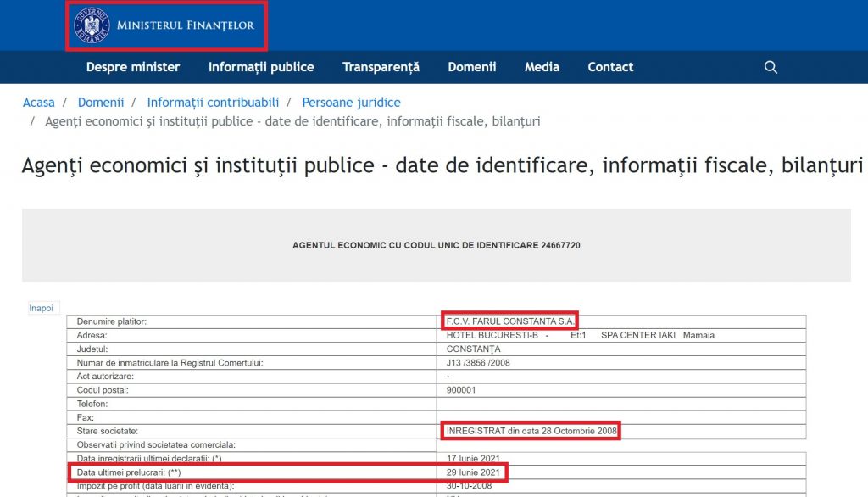Select Informații publice in the navigation bar

[x=261, y=67]
